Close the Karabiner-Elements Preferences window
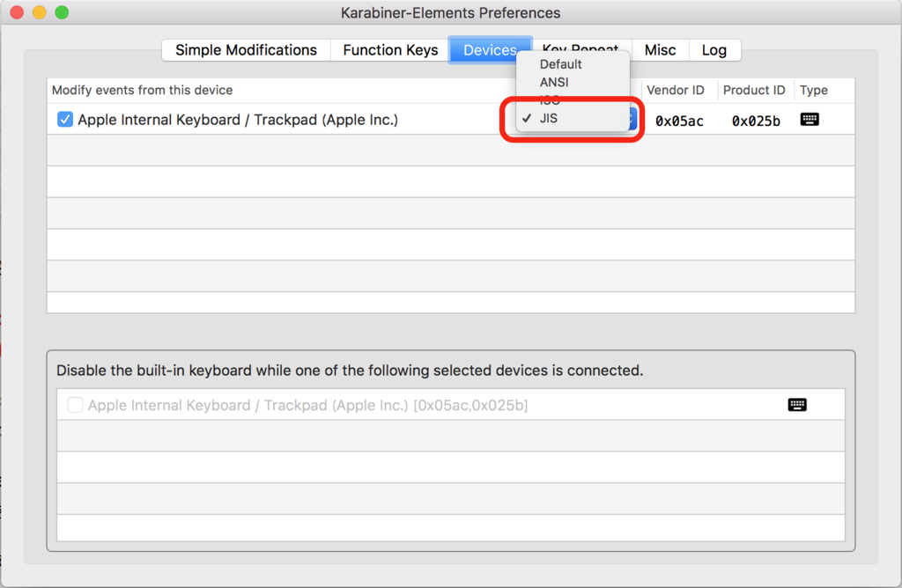The width and height of the screenshot is (902, 588). [17, 12]
